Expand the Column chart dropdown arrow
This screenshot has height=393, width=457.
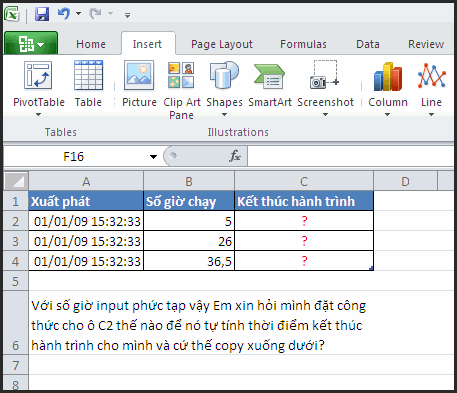click(x=387, y=115)
